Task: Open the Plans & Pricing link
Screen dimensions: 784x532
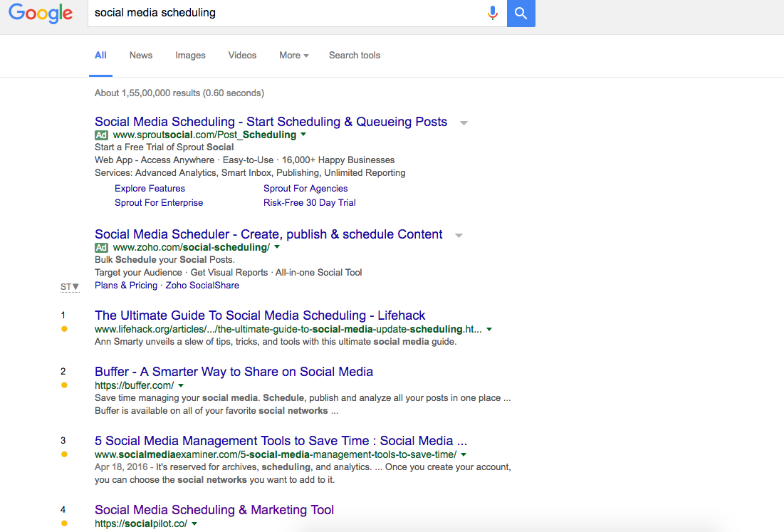Action: [x=126, y=286]
